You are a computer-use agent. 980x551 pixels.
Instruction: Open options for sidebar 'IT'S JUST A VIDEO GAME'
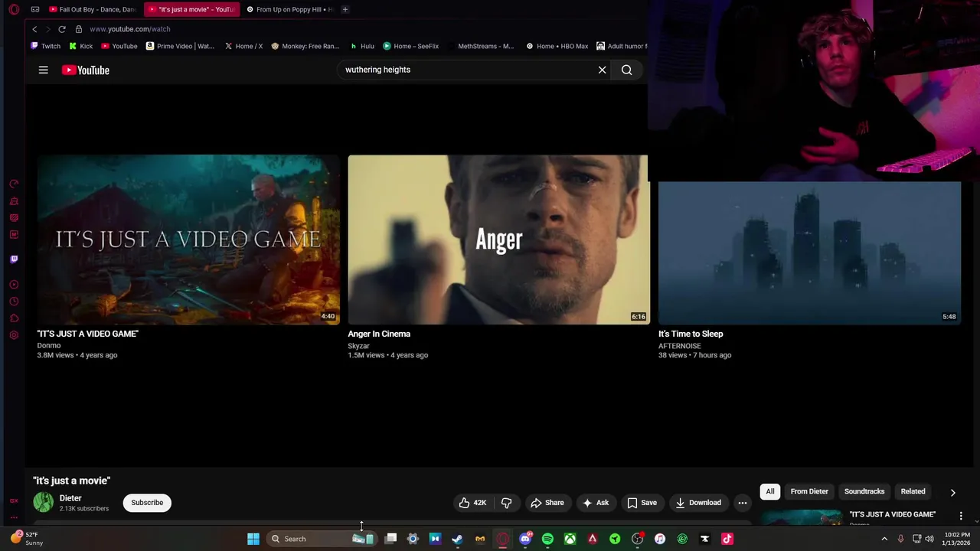pyautogui.click(x=961, y=516)
